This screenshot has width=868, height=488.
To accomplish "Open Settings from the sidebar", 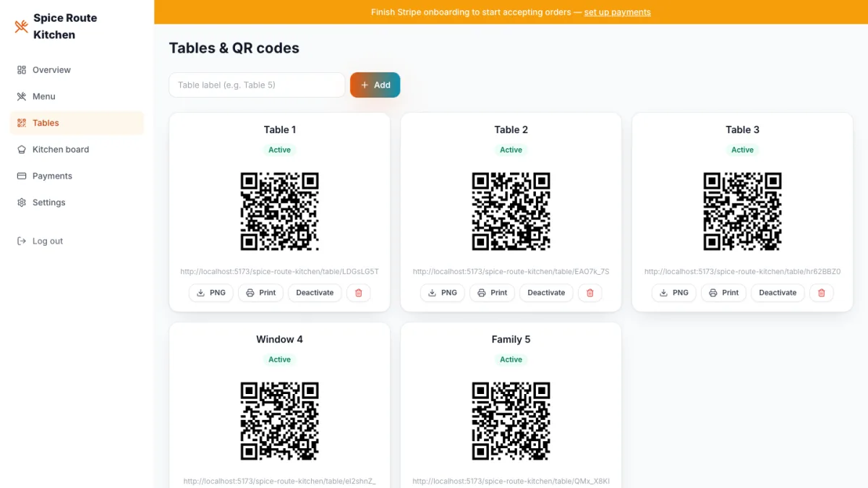I will pyautogui.click(x=77, y=202).
